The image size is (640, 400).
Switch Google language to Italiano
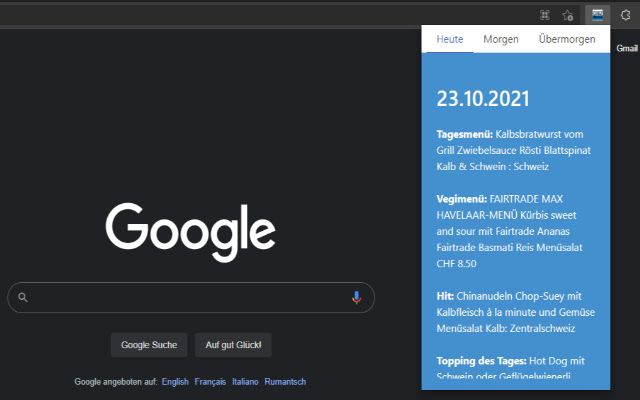point(245,382)
